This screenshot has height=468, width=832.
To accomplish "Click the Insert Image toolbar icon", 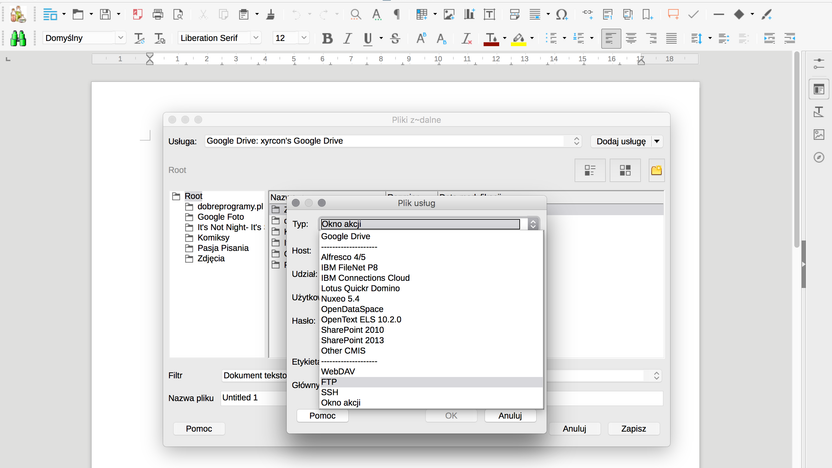I will [x=449, y=14].
